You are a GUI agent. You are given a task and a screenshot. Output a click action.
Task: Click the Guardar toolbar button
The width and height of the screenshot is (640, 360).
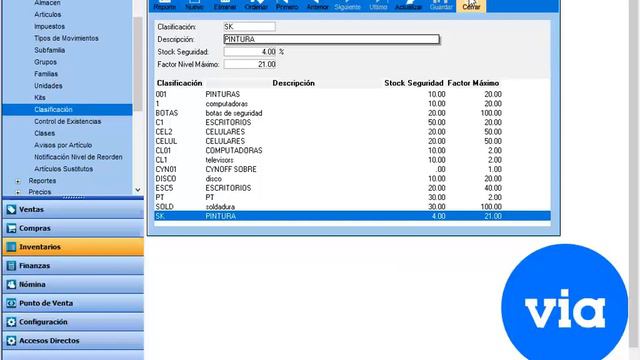tap(441, 6)
